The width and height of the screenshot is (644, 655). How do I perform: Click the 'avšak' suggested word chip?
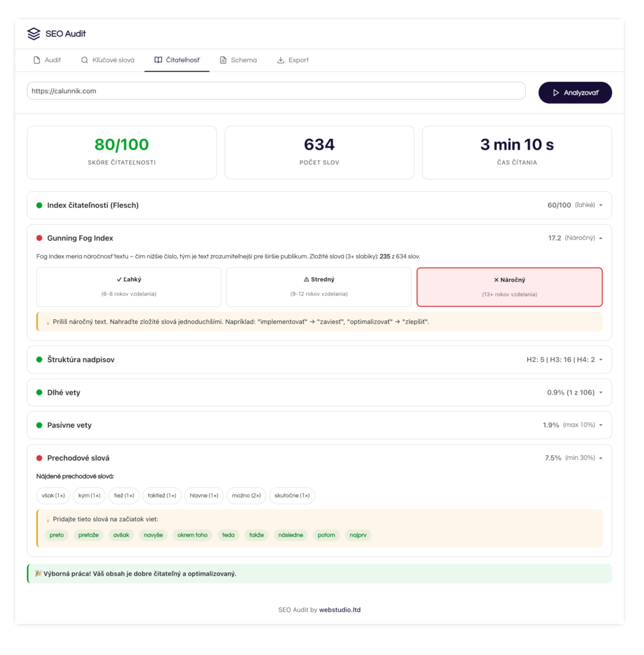coord(121,535)
